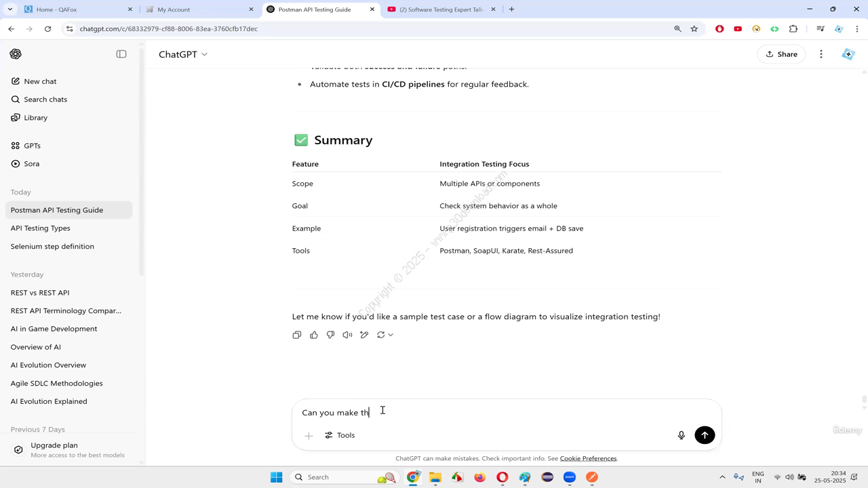The image size is (868, 488).
Task: Open the tab search dropdown arrow
Action: click(x=9, y=9)
